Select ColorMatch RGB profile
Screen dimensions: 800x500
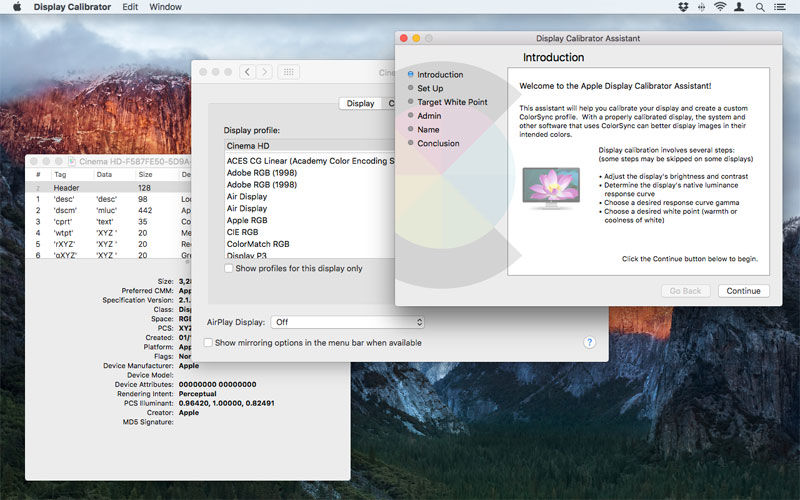310,244
